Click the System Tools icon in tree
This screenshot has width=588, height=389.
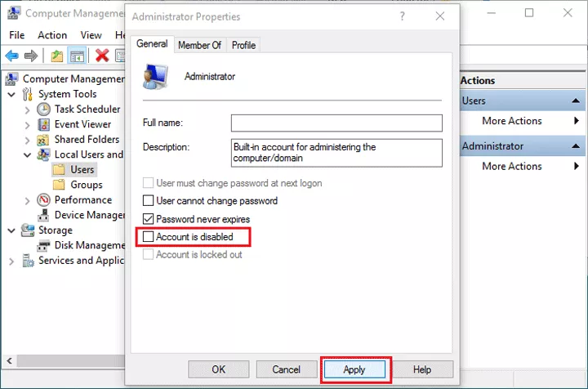coord(28,94)
